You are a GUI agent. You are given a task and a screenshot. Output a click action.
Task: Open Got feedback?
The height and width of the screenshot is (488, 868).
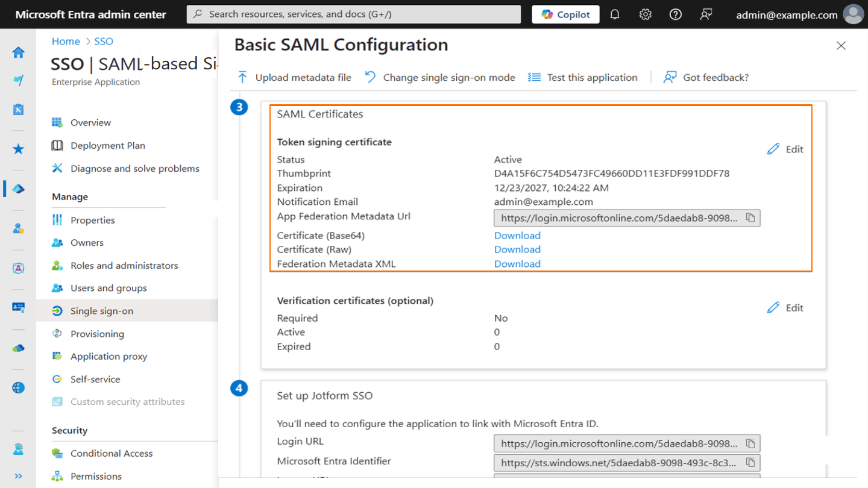pos(706,77)
